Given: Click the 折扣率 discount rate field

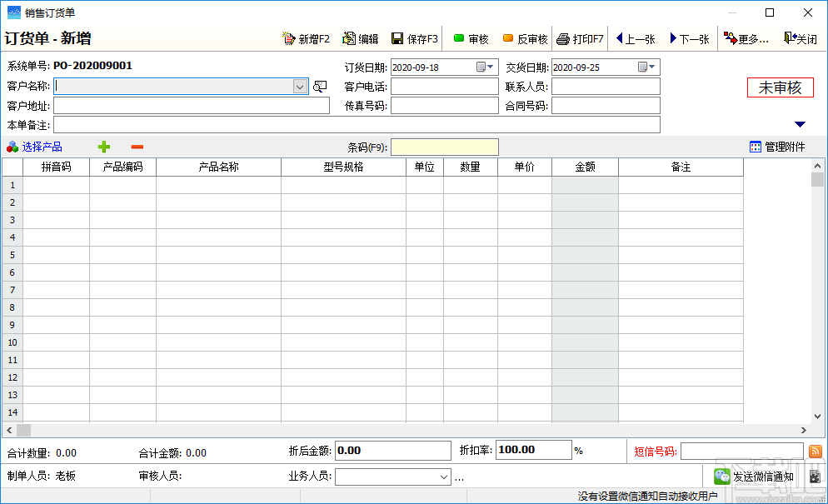Looking at the screenshot, I should click(x=533, y=450).
